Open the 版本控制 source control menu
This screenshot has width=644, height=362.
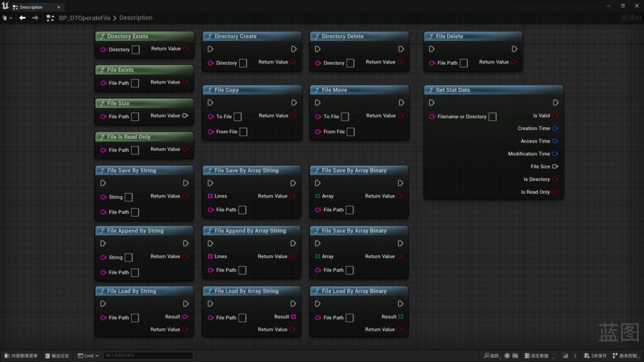[626, 356]
